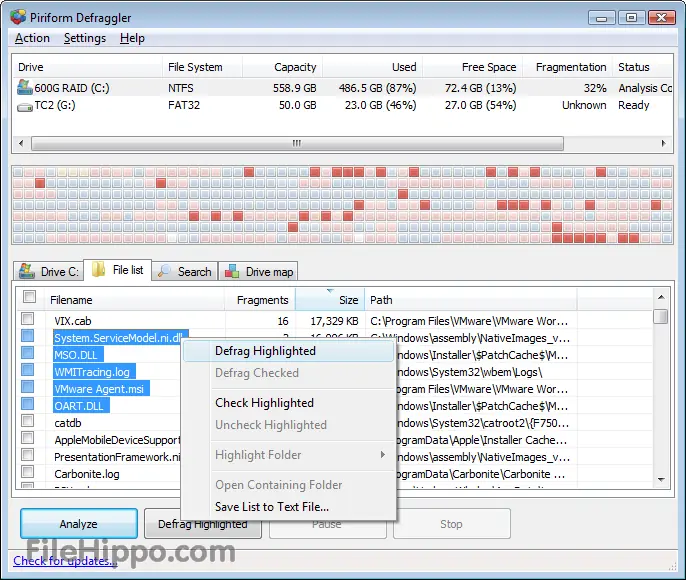Check the MSO.DLL checkbox

[28, 353]
